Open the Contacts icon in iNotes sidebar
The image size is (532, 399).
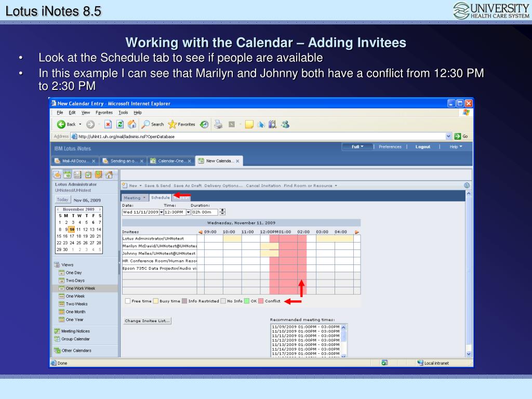(x=78, y=175)
